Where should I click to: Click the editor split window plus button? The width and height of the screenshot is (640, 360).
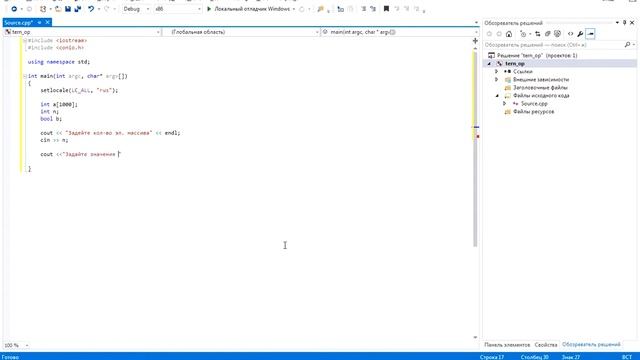tap(475, 40)
